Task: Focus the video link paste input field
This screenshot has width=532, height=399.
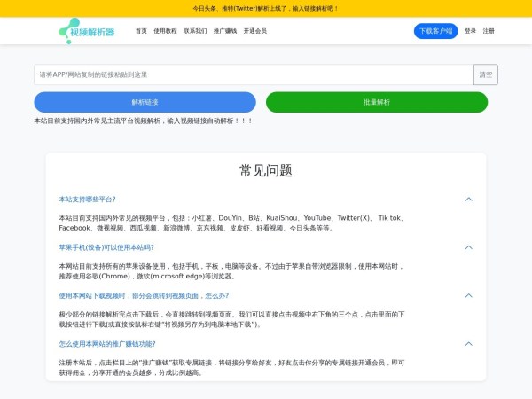Action: point(253,74)
